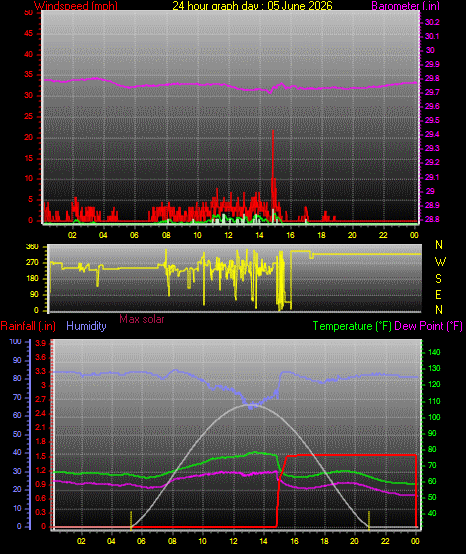Click the 'Temperature (°F)' legend label
Viewport: 466px width, 554px height.
(x=352, y=326)
